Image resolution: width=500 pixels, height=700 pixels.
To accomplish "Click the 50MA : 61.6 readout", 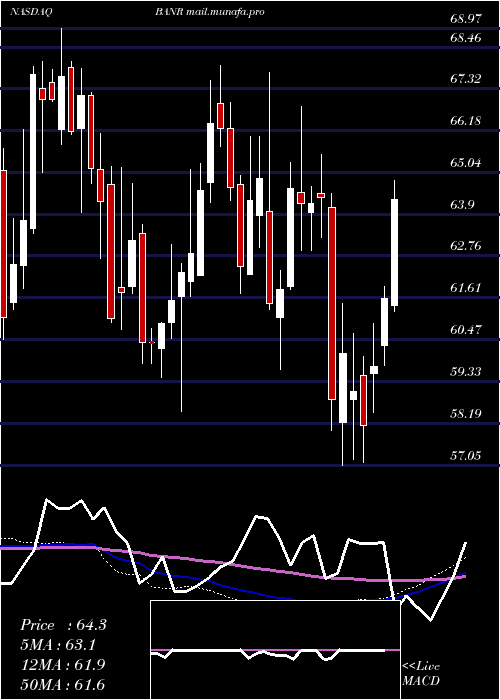I will coord(63,684).
